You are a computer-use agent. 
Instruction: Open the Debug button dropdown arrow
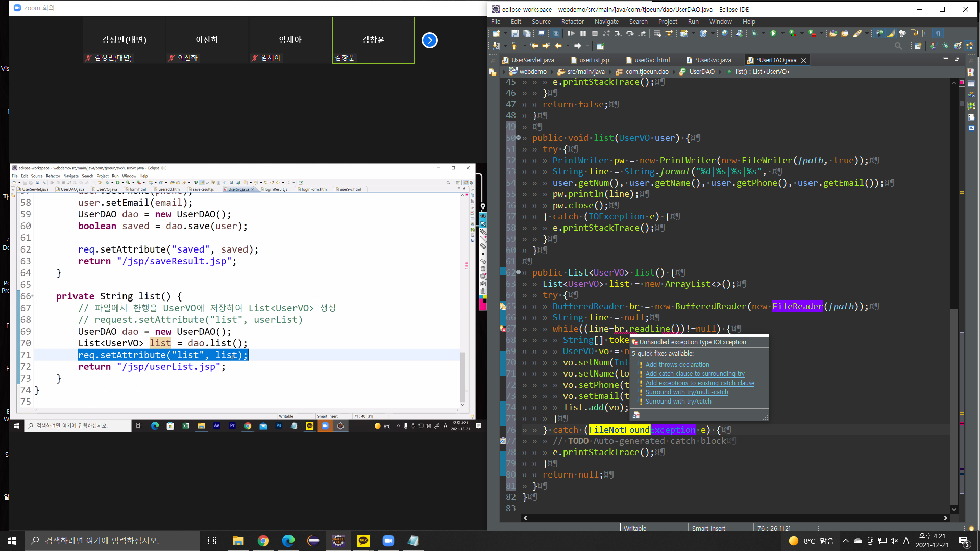[763, 33]
